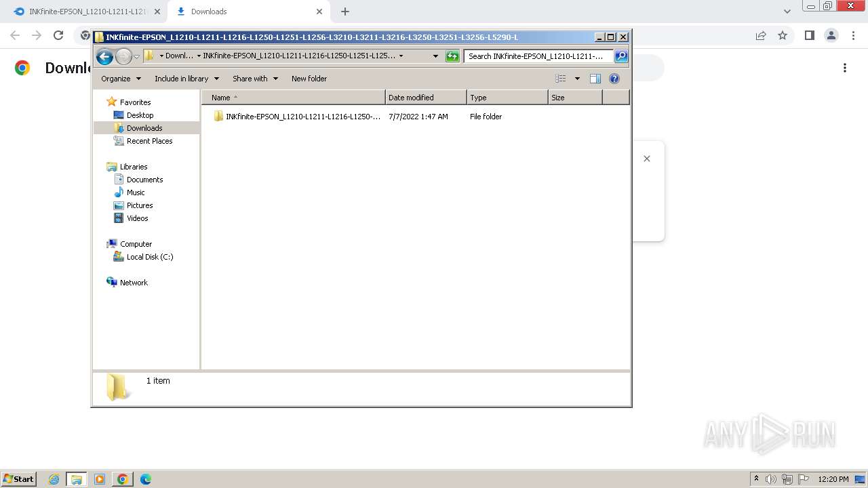
Task: Open Local Disk (C:)
Action: tap(150, 257)
